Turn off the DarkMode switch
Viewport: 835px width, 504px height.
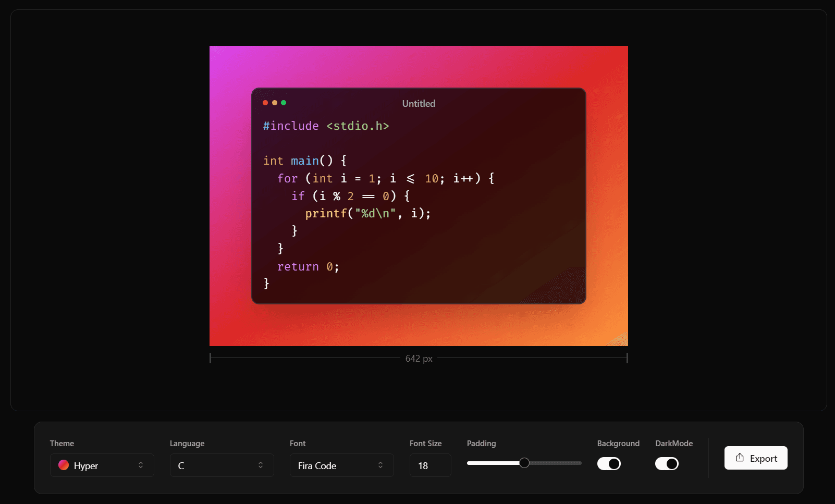pos(667,463)
